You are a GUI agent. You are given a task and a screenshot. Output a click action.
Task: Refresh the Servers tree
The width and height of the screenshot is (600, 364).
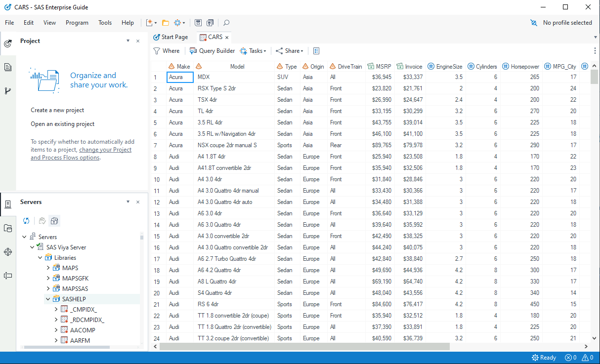pyautogui.click(x=26, y=221)
